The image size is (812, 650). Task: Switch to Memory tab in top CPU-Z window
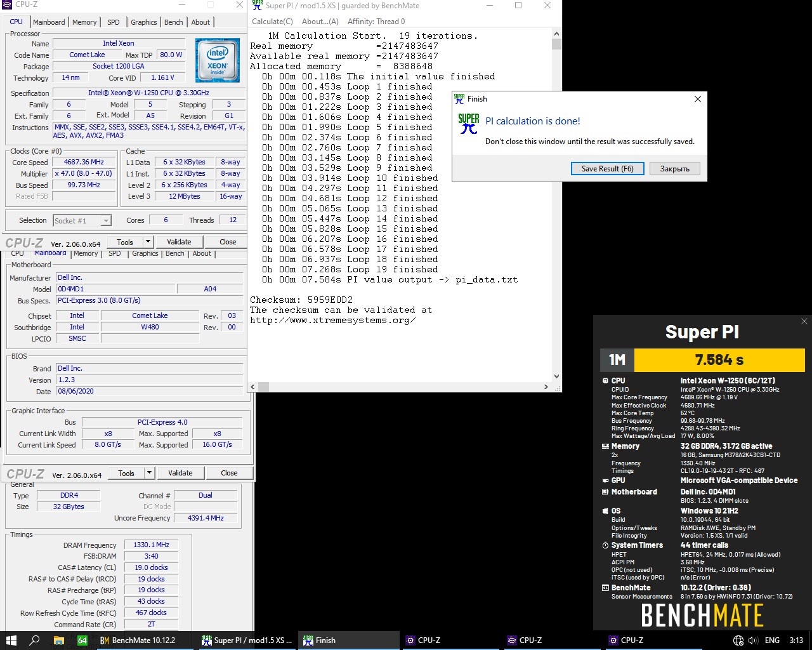coord(84,22)
